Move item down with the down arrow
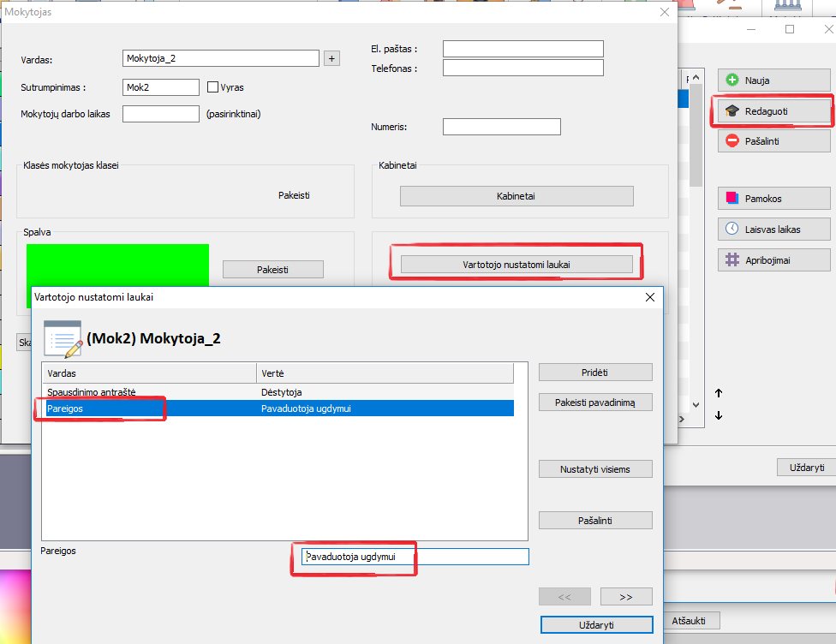This screenshot has height=644, width=836. pyautogui.click(x=718, y=415)
